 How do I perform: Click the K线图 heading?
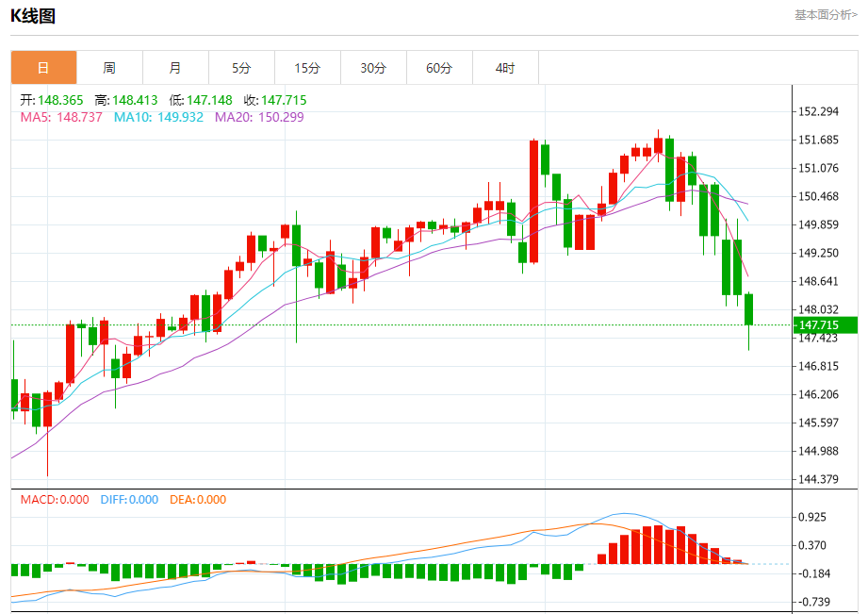[33, 16]
